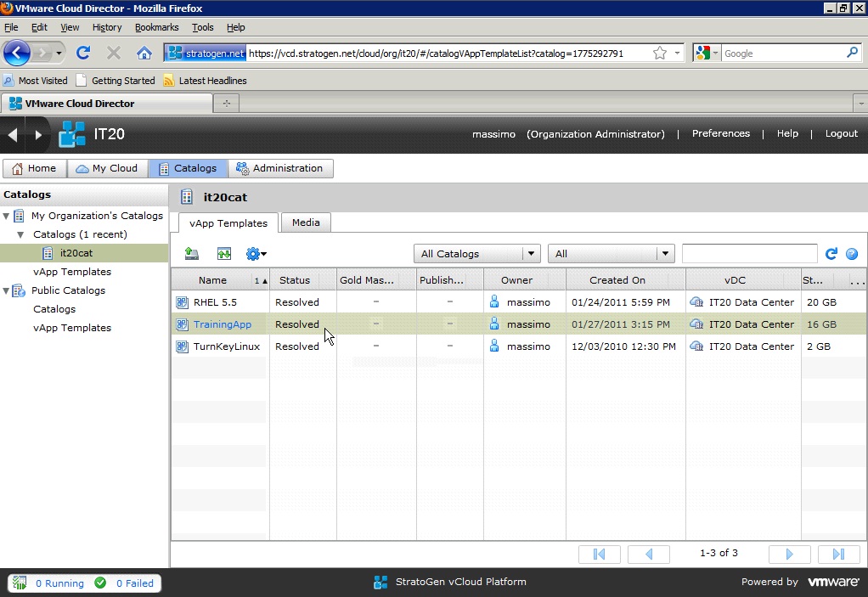The width and height of the screenshot is (868, 597).
Task: Click the Firefox forward navigation button
Action: click(41, 54)
